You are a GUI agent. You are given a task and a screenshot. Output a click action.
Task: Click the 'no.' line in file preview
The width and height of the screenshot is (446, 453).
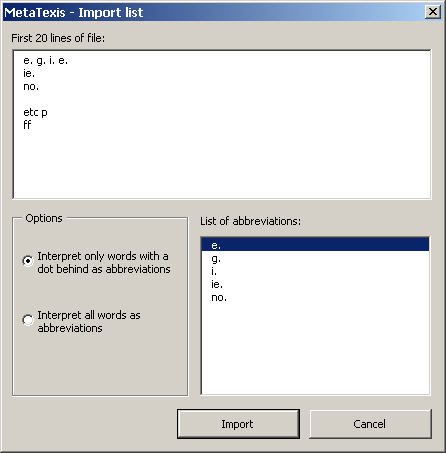tap(31, 87)
